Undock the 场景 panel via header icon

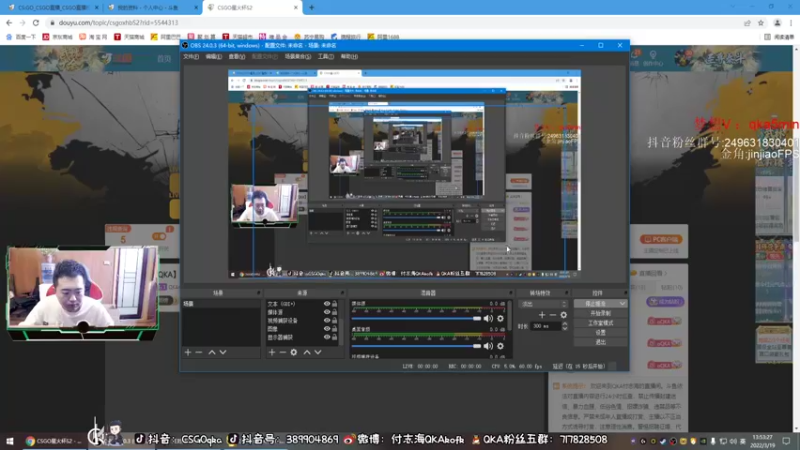click(x=259, y=293)
